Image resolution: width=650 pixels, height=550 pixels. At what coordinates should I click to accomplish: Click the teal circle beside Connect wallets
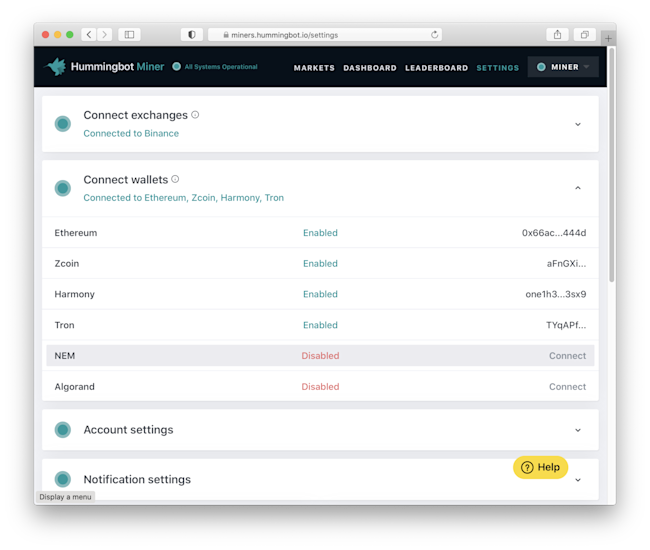tap(63, 188)
